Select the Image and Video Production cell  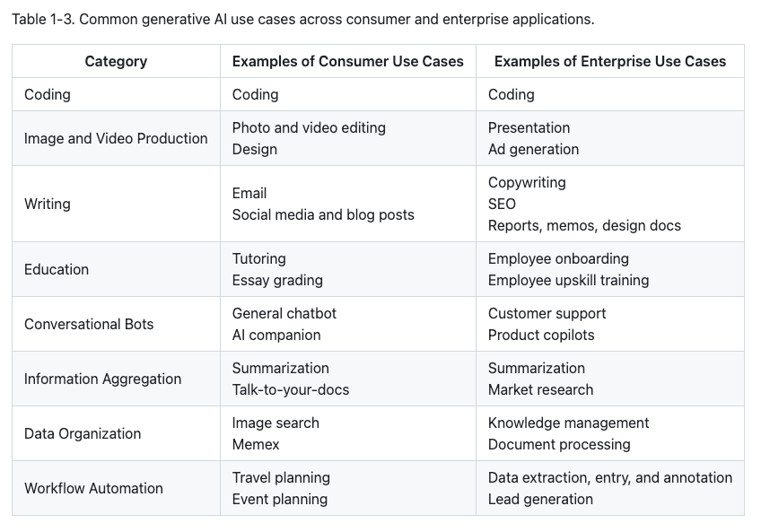click(x=116, y=138)
